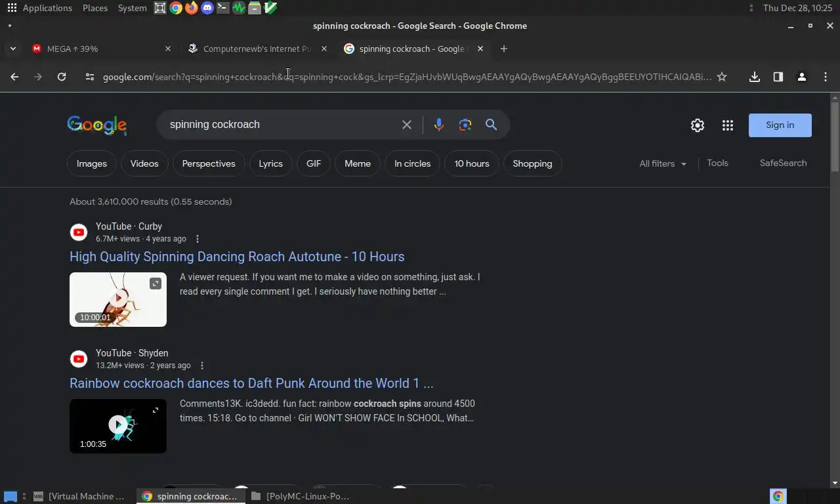Open High Quality Spinning Dancing Roach link
840x504 pixels.
(x=237, y=257)
